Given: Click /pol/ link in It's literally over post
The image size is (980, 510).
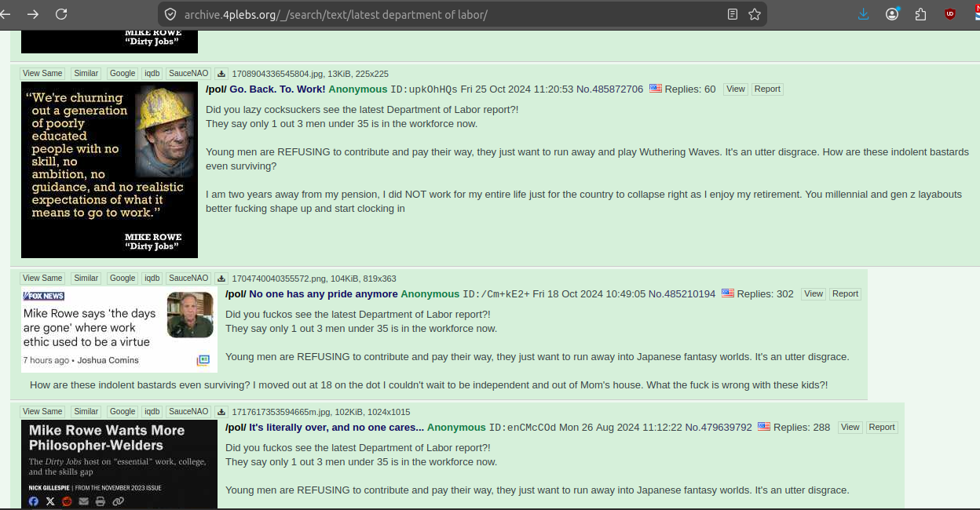Looking at the screenshot, I should pyautogui.click(x=236, y=427).
